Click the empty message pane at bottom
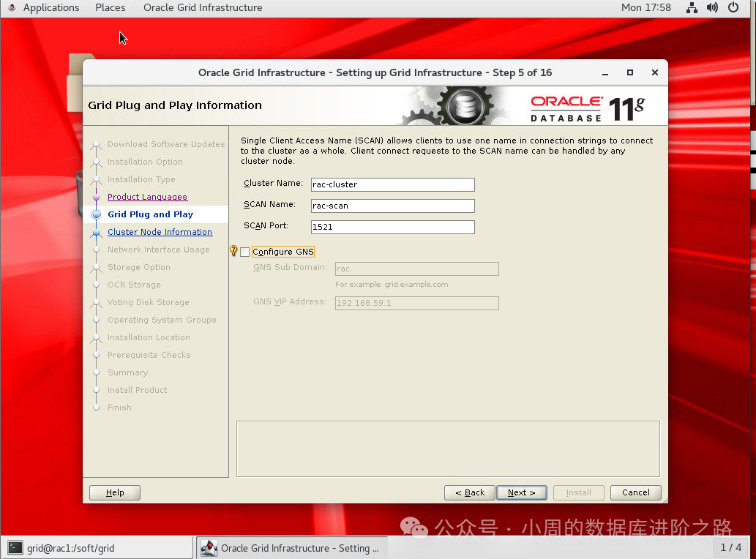The image size is (756, 559). tap(448, 449)
